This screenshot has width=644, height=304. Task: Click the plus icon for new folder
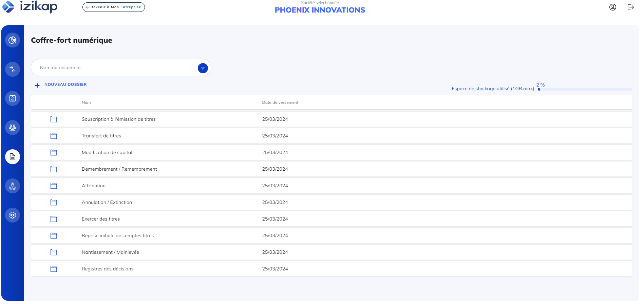(x=37, y=85)
